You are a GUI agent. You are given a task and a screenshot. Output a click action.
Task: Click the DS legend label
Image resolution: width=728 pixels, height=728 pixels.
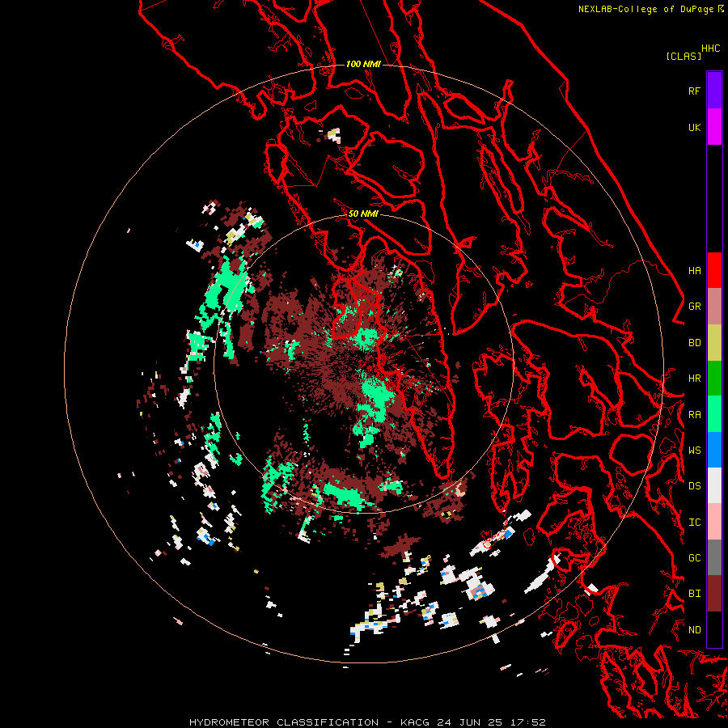pyautogui.click(x=694, y=486)
